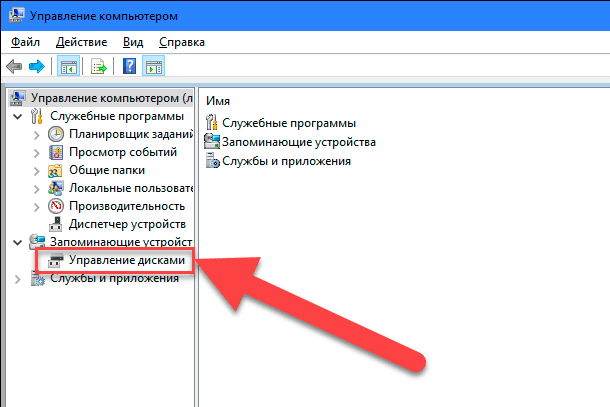Select Управление компьютером root tree item
This screenshot has width=610, height=407.
[x=112, y=98]
